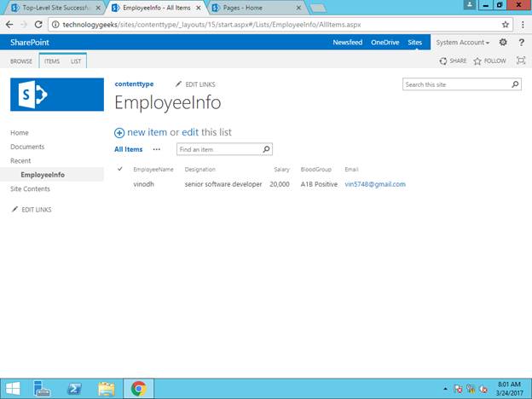Click the contenttype site link
This screenshot has width=532, height=399.
[x=134, y=84]
